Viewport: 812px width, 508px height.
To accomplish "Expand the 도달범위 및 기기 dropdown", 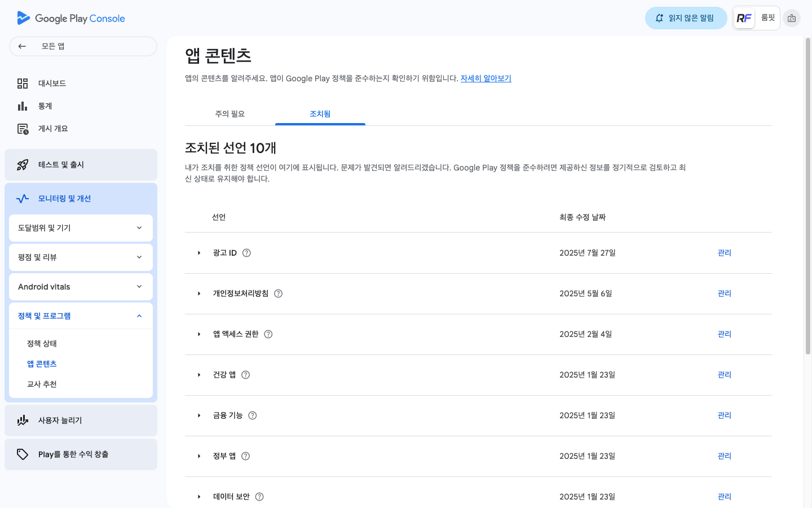I will 139,228.
